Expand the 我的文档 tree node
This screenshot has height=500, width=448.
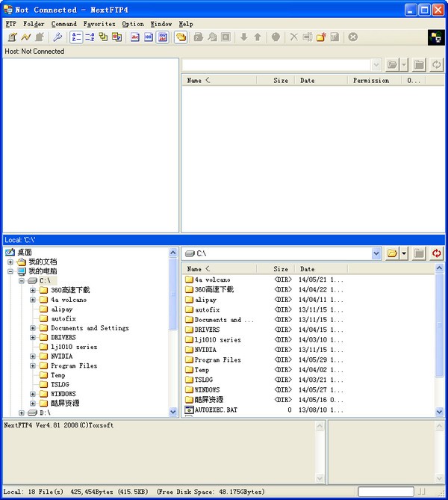[x=10, y=262]
